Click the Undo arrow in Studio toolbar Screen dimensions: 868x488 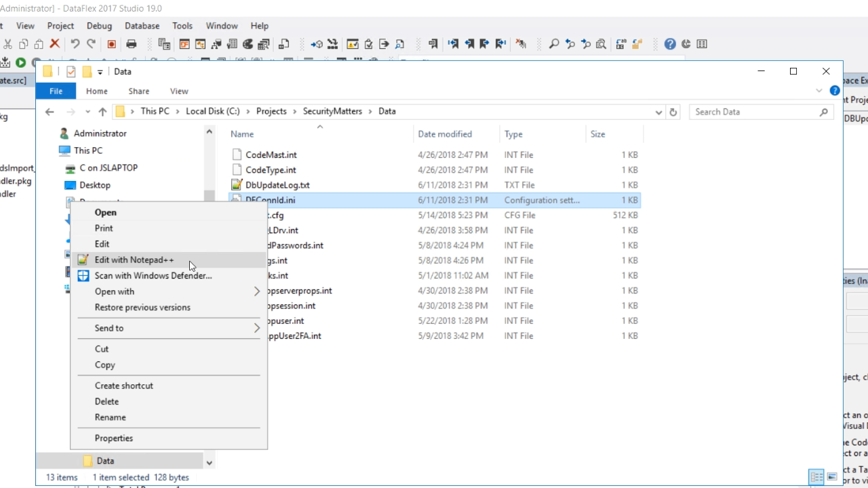click(x=75, y=44)
